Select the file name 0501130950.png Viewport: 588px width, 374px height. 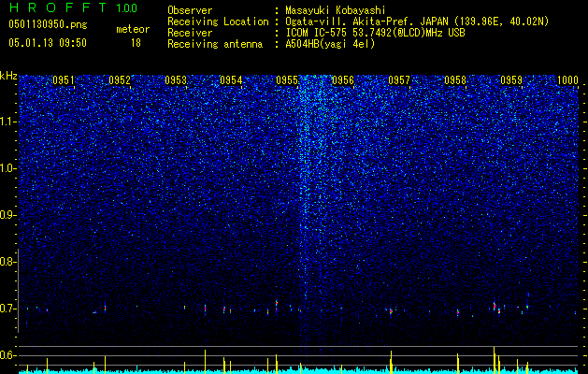pos(48,24)
